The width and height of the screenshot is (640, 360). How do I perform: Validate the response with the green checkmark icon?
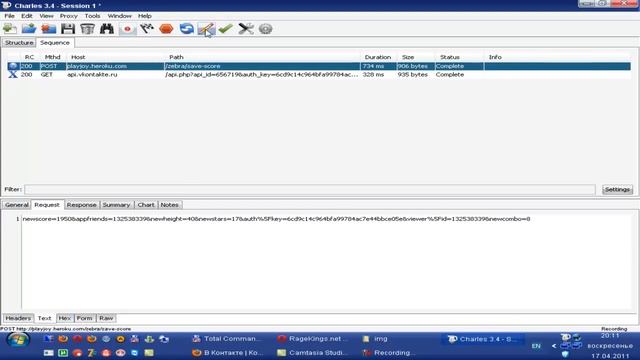(x=226, y=29)
